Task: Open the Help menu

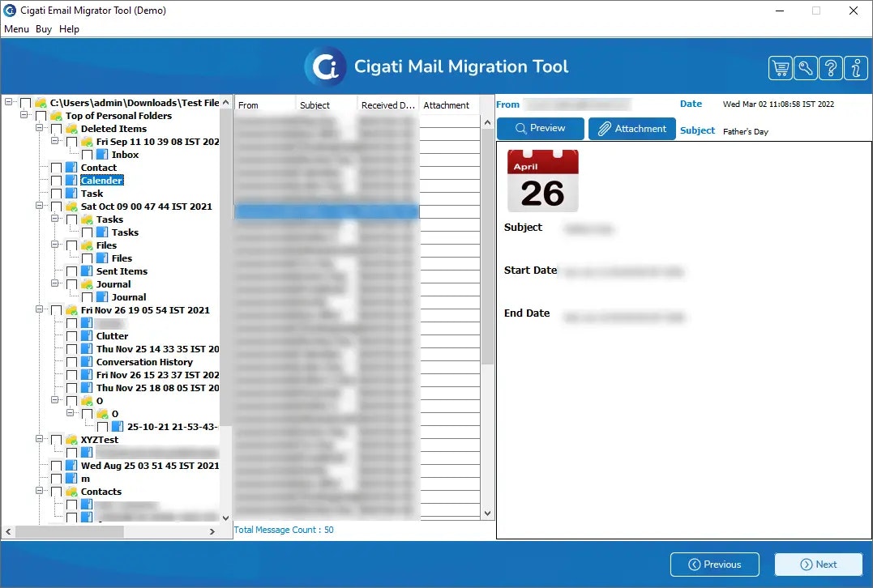Action: [69, 29]
